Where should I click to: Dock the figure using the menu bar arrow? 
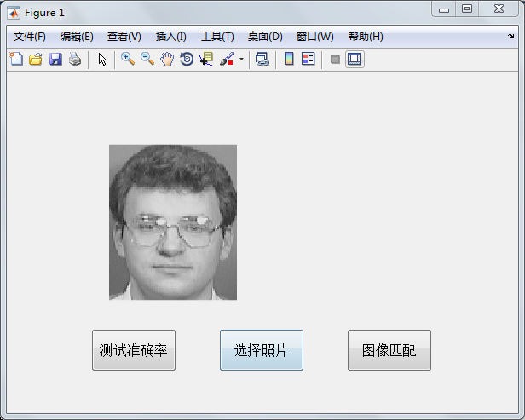pyautogui.click(x=511, y=36)
